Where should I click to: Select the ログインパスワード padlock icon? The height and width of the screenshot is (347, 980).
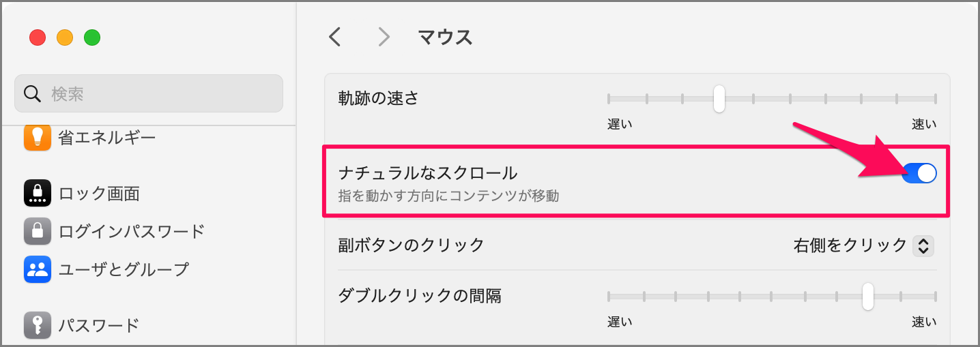point(38,231)
